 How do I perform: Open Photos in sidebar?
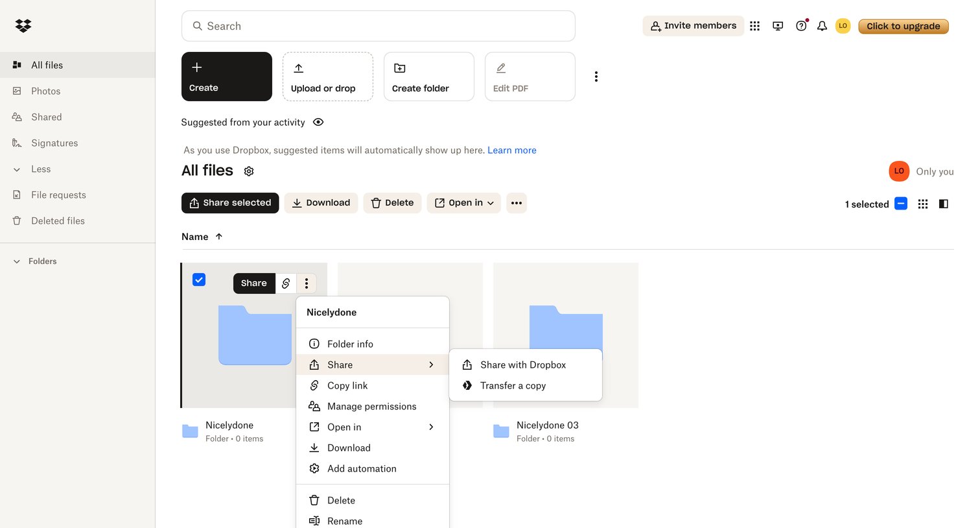(x=78, y=91)
